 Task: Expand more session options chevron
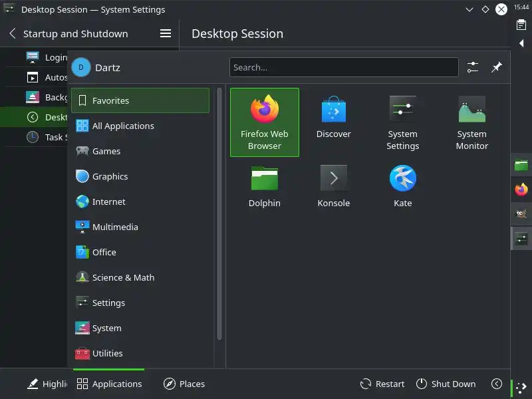(496, 384)
